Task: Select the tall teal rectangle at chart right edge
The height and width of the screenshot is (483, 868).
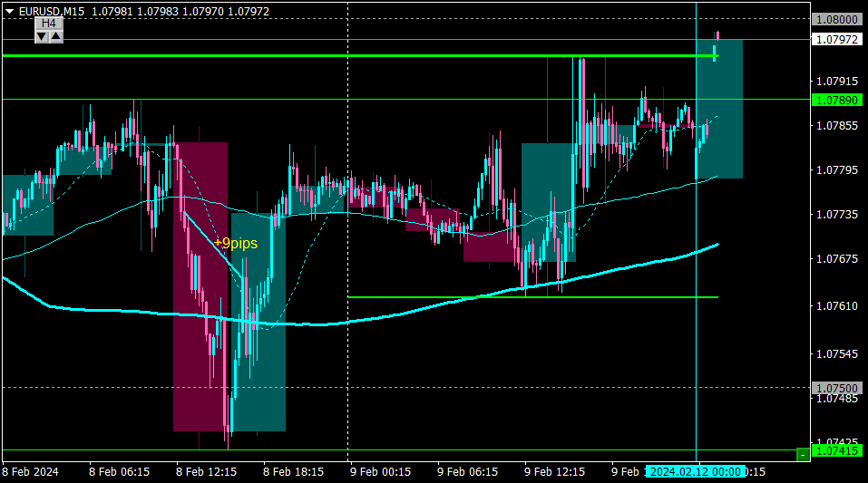Action: point(719,109)
